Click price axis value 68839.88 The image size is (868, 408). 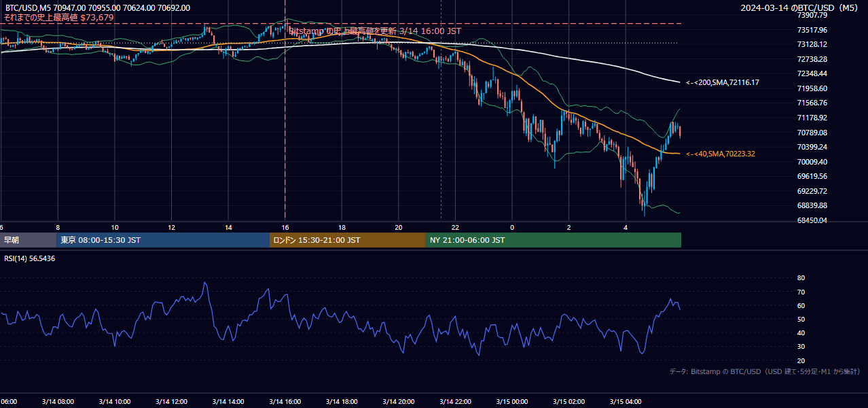pyautogui.click(x=812, y=205)
